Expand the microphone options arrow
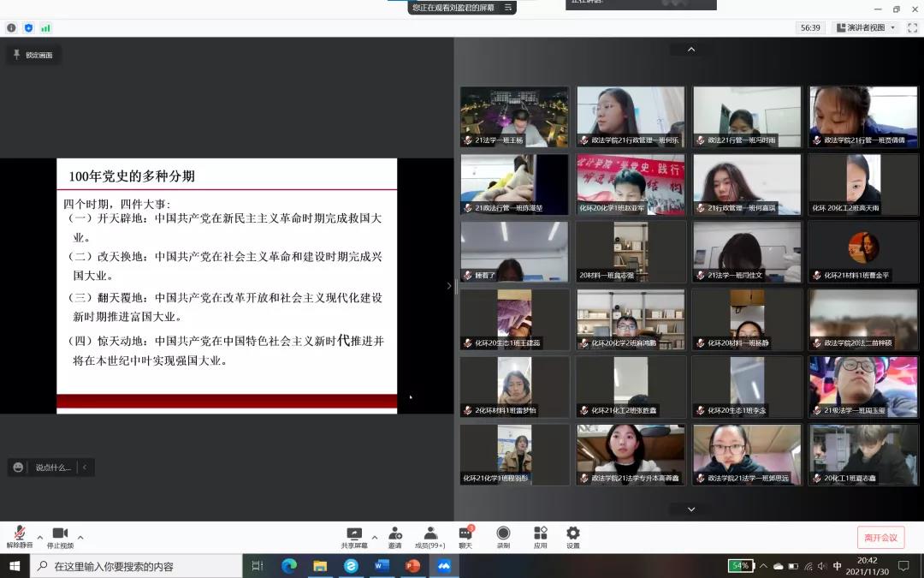Screen dimensions: 924x578 [39, 538]
